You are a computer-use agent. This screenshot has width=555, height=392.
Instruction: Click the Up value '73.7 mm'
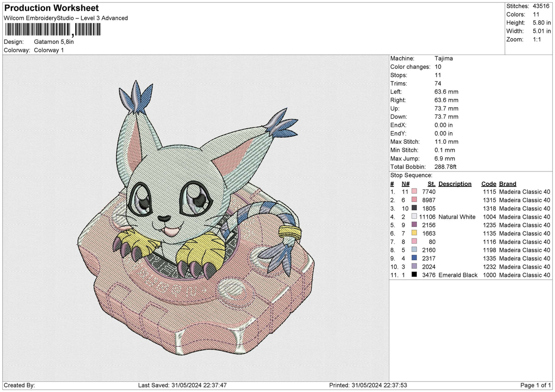(446, 108)
